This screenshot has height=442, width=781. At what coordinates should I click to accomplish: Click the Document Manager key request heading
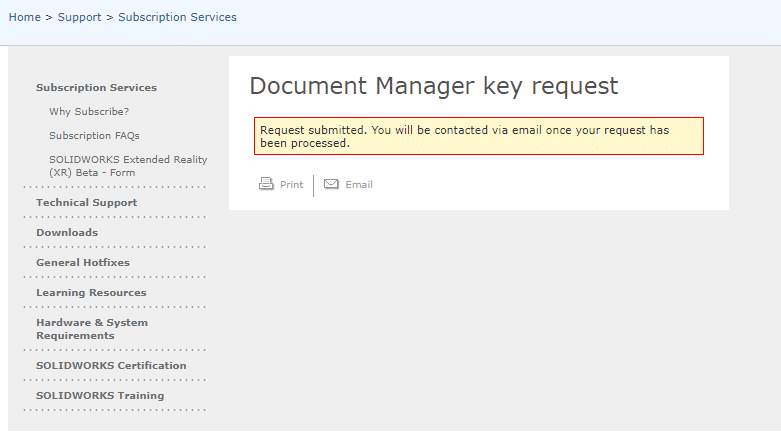point(433,86)
